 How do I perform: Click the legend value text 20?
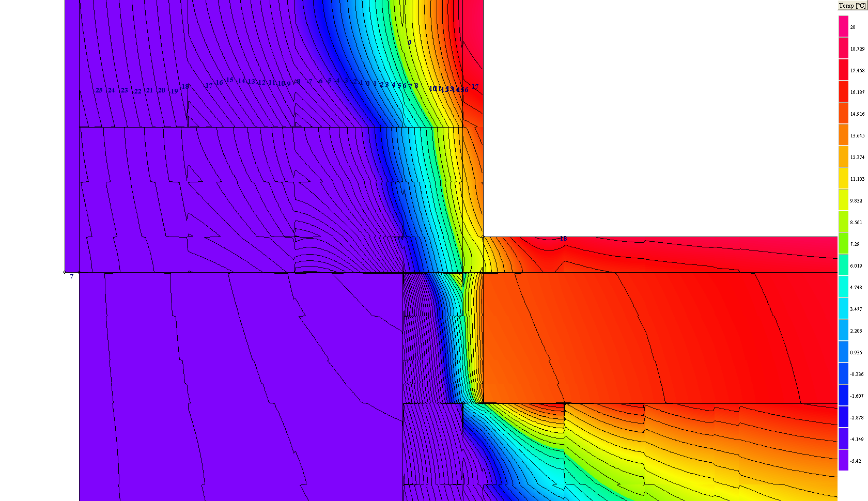[x=853, y=27]
